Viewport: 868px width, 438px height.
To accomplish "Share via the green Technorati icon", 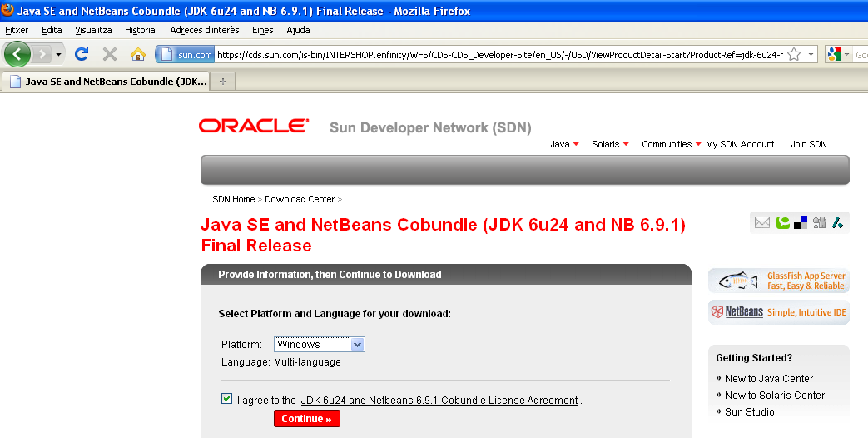I will tap(783, 222).
